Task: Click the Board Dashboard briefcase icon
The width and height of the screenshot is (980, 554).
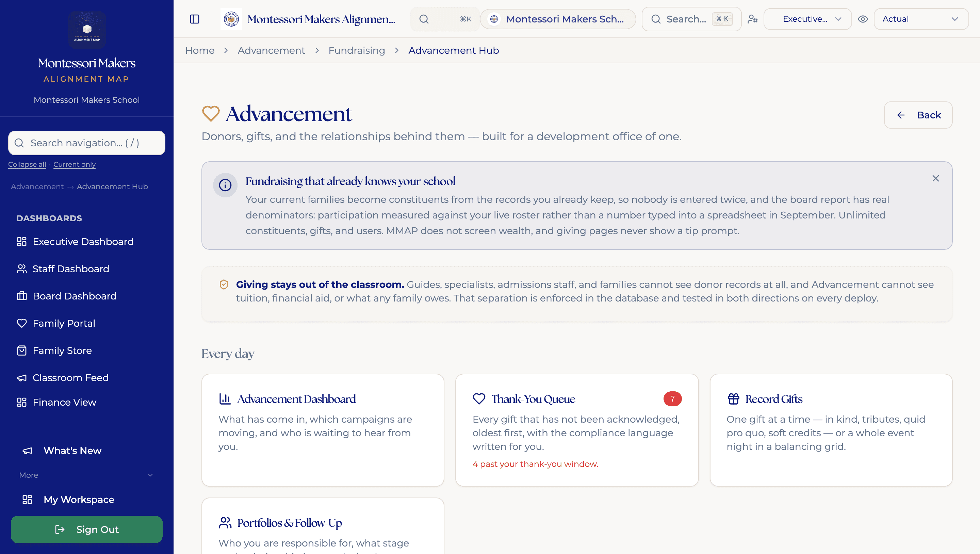Action: tap(22, 296)
